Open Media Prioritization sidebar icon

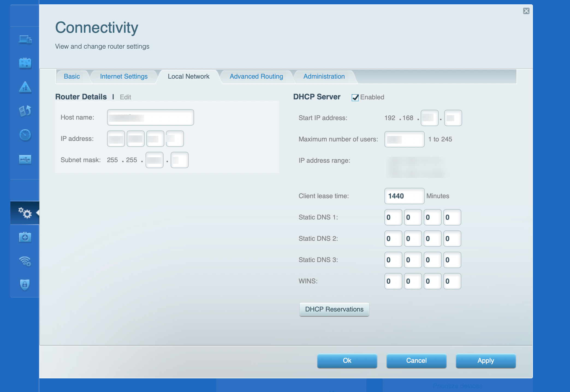point(25,111)
